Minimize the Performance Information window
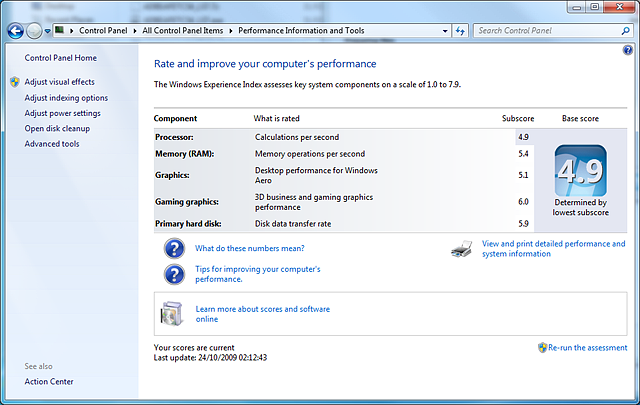Viewport: 640px width, 405px height. (576, 7)
